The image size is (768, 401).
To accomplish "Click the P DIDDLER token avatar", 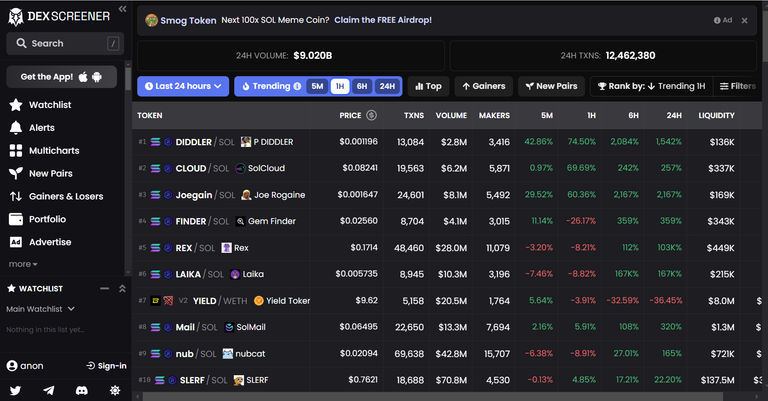I will (246, 142).
